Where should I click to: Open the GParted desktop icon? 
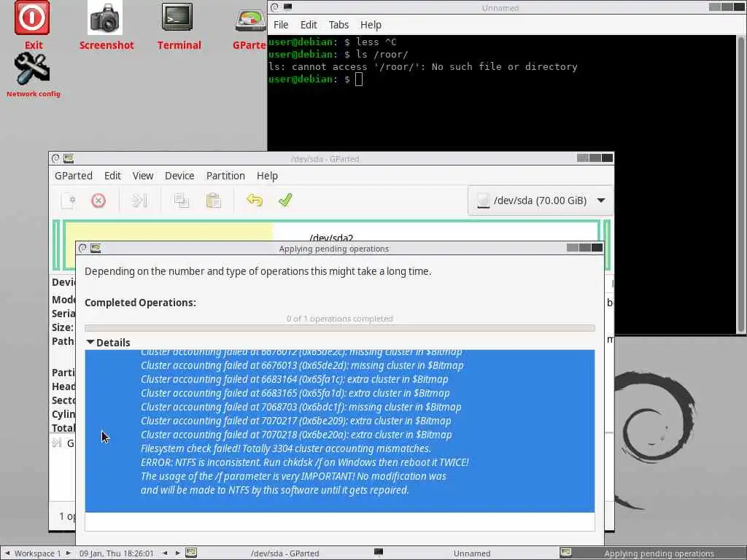[x=251, y=21]
